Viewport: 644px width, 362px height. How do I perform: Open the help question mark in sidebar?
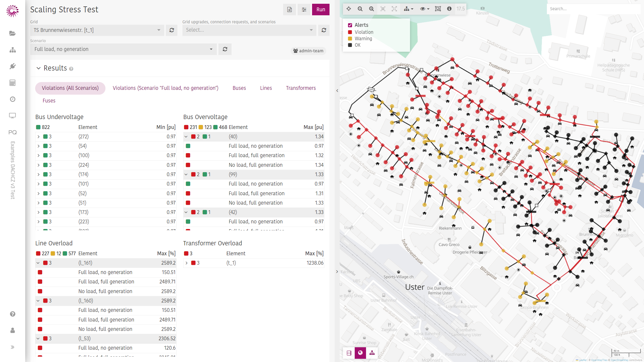click(x=12, y=314)
